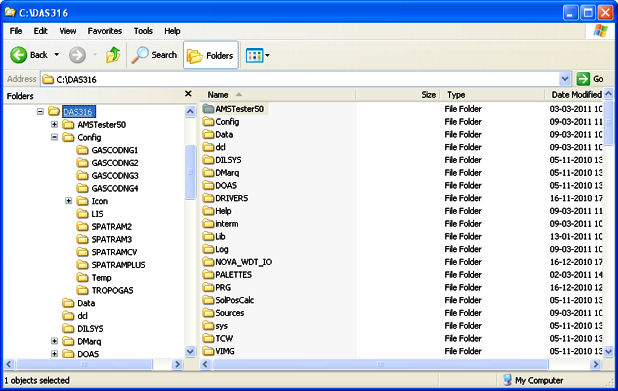Click Help folder icon in file list
Image resolution: width=618 pixels, height=391 pixels.
click(208, 210)
